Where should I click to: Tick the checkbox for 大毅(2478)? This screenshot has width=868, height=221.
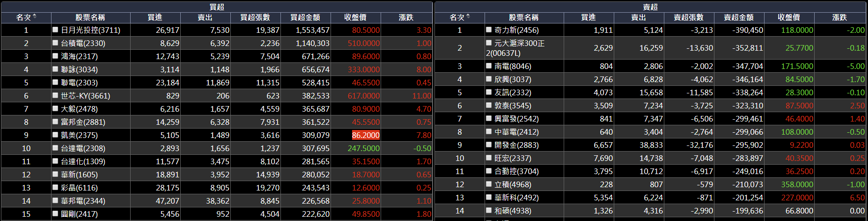click(55, 108)
